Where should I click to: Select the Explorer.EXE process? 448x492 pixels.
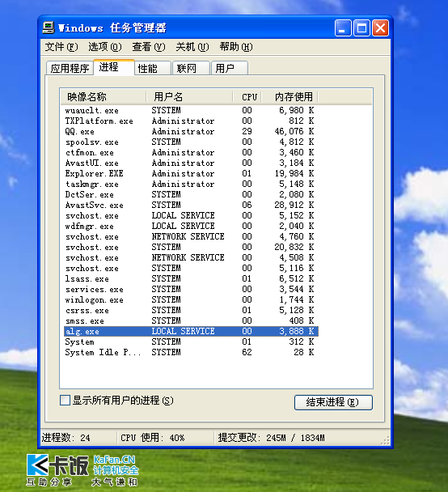[x=191, y=173]
